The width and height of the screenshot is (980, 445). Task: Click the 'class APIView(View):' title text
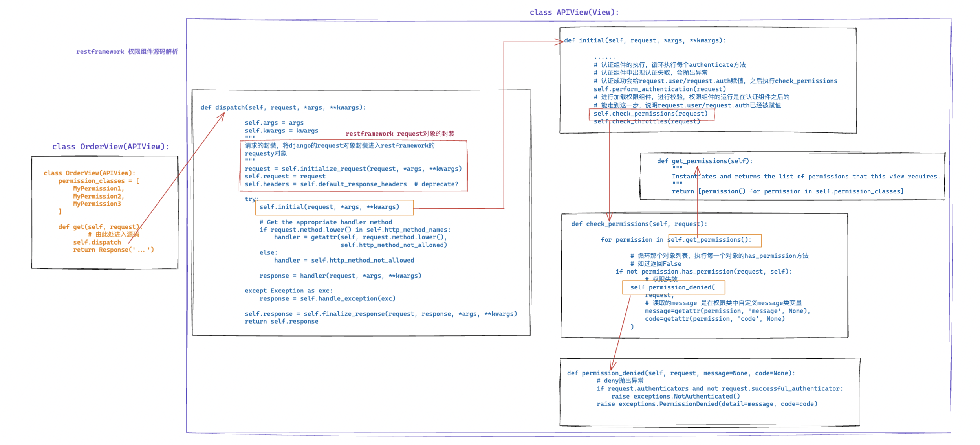[574, 12]
